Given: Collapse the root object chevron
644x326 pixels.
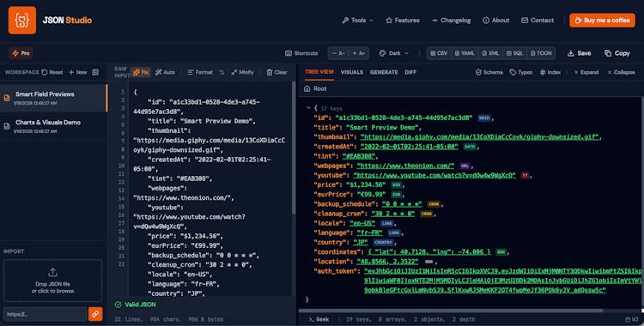Looking at the screenshot, I should point(308,108).
